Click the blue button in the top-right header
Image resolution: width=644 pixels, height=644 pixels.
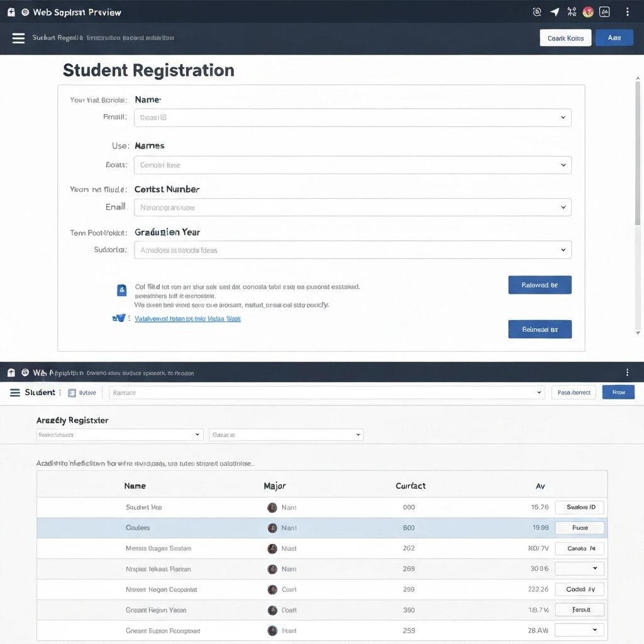pos(614,38)
